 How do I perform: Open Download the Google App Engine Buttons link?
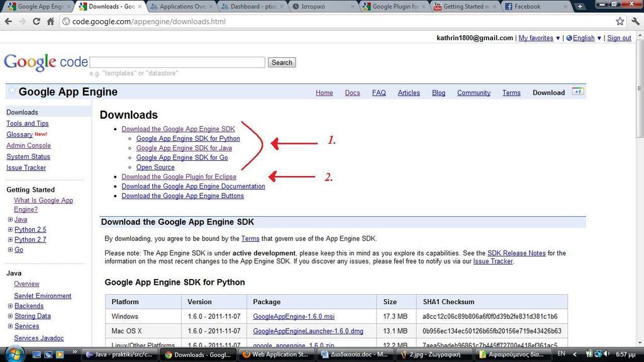(182, 196)
